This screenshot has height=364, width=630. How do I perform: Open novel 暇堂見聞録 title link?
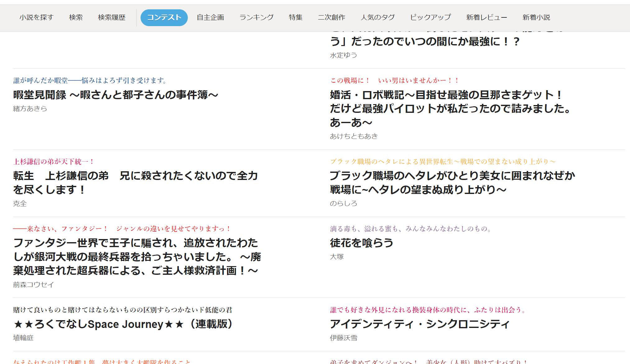coord(116,95)
